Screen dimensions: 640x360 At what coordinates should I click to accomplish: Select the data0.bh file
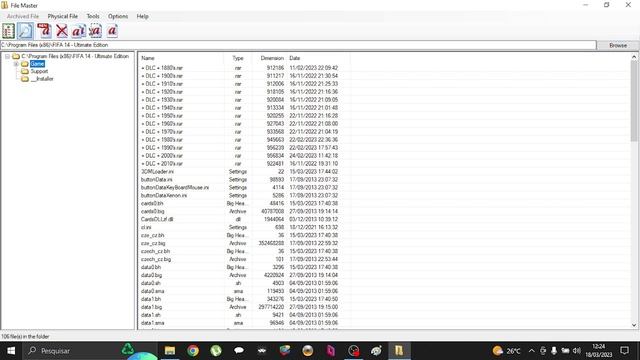coord(151,267)
